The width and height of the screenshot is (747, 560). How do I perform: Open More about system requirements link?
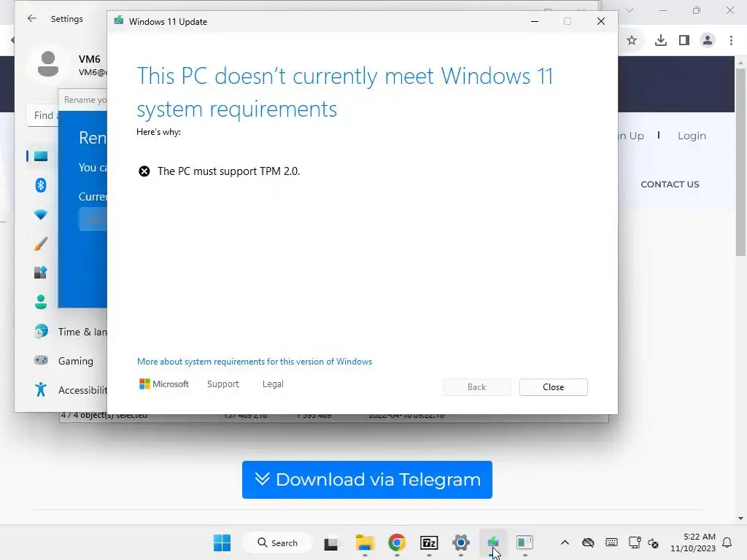point(255,362)
